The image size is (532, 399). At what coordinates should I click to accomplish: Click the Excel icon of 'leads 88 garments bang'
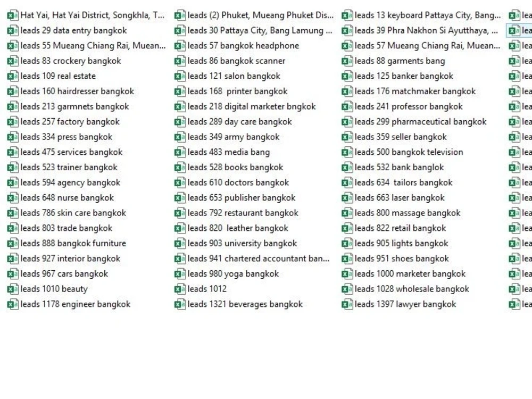tap(347, 61)
